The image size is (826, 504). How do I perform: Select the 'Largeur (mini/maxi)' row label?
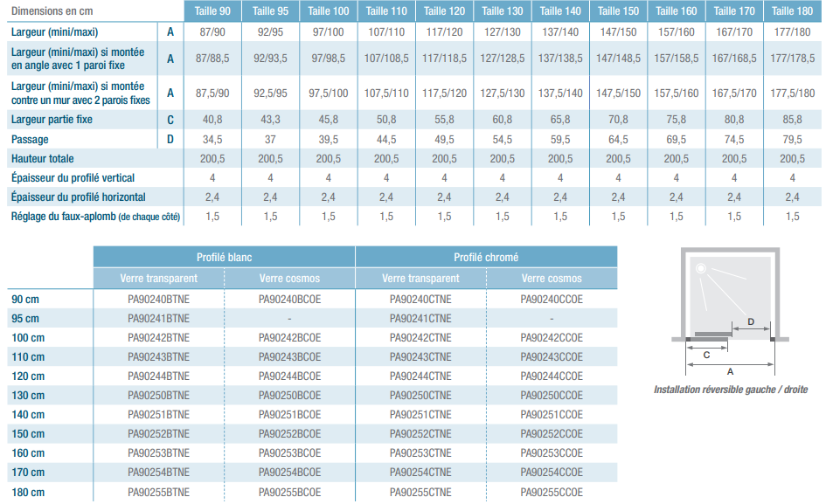pyautogui.click(x=54, y=32)
